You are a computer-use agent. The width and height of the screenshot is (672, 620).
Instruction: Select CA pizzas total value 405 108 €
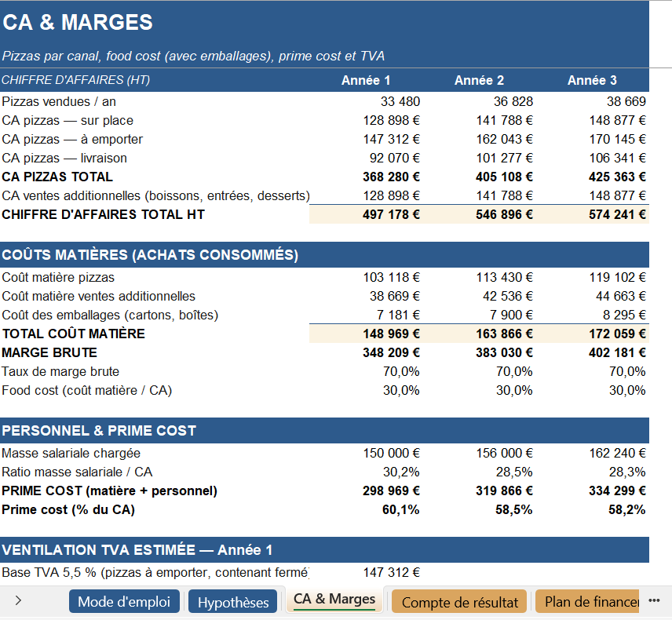505,177
